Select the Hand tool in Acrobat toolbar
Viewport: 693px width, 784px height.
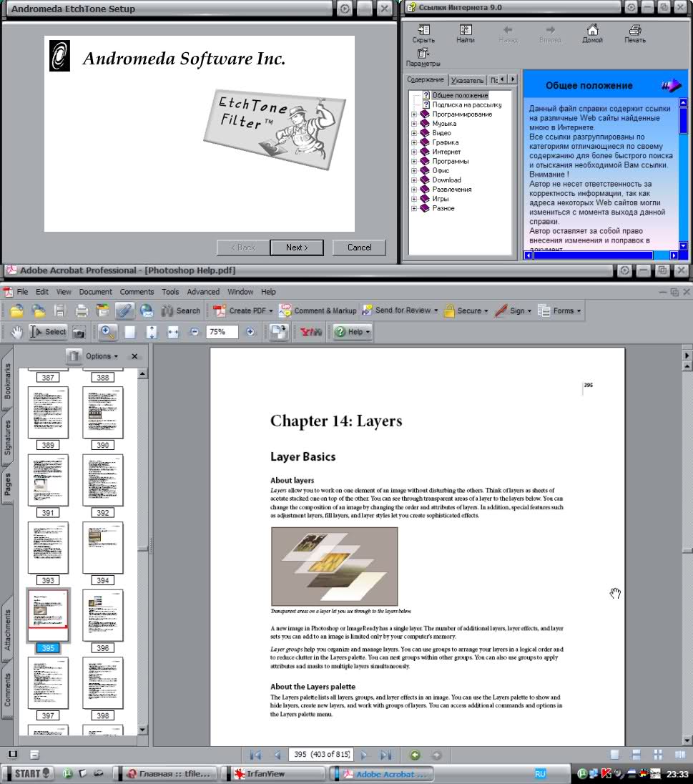(16, 332)
